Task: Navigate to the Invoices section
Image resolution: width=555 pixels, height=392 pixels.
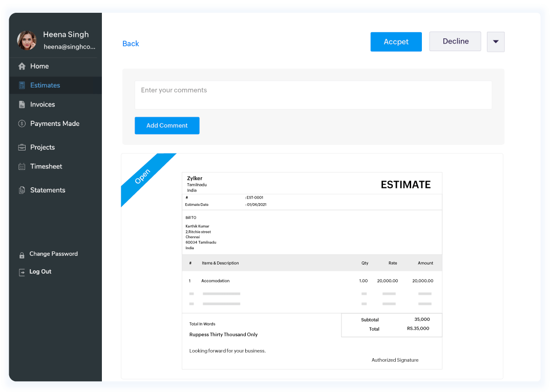Action: 43,104
